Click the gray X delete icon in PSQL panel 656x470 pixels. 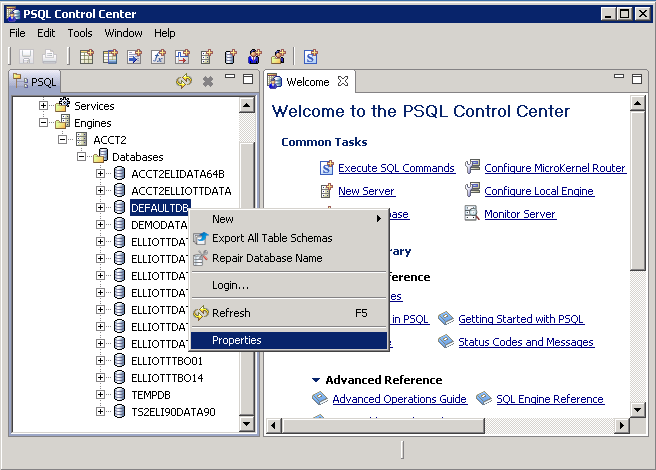pos(208,82)
